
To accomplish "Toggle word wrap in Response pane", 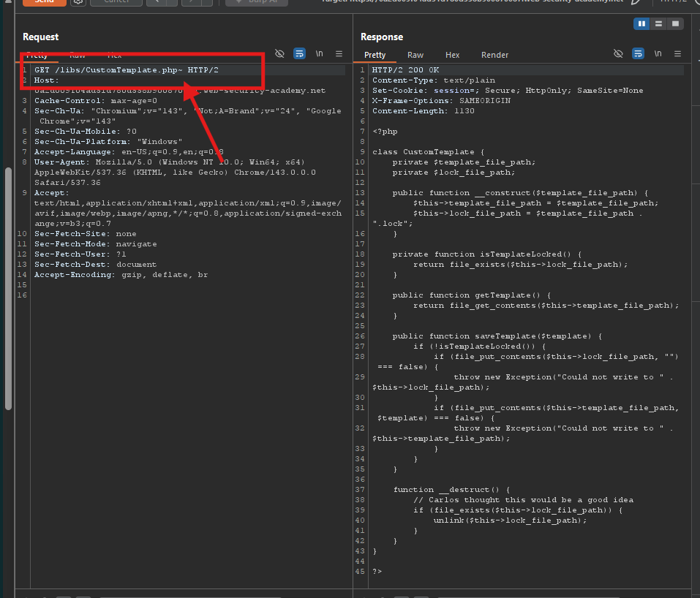I will [638, 53].
